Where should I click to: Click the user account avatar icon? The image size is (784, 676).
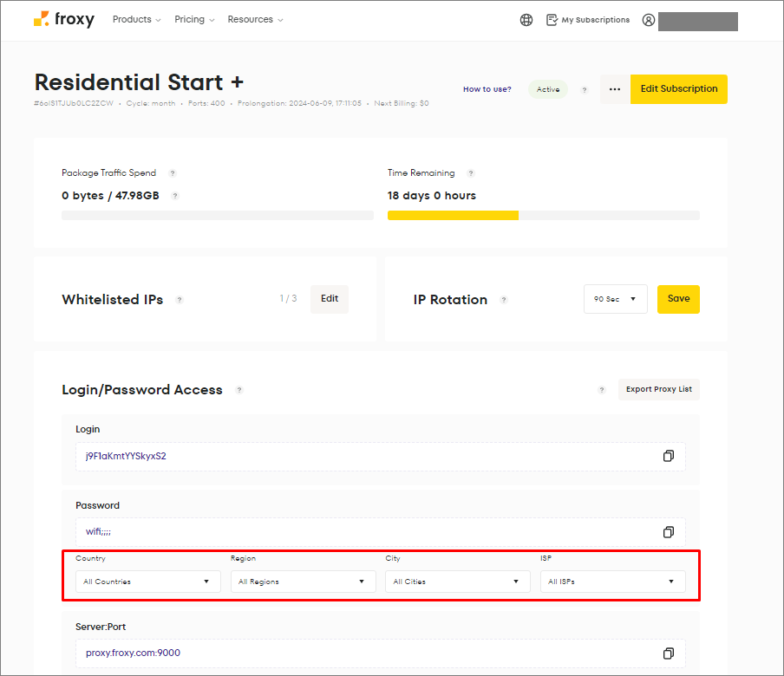(x=649, y=20)
